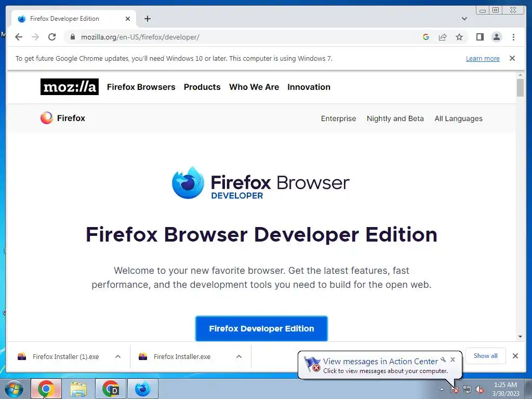This screenshot has width=532, height=399.
Task: Click the network tray icon
Action: [467, 390]
